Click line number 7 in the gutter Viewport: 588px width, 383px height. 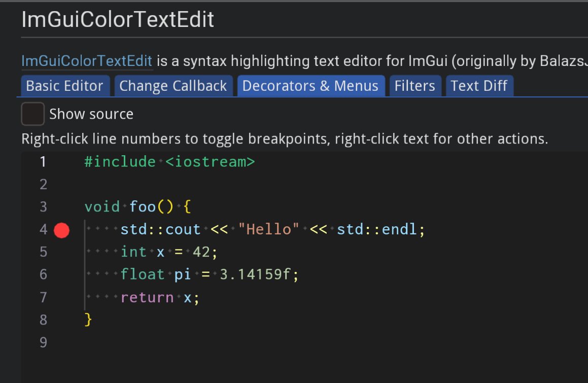(x=43, y=297)
